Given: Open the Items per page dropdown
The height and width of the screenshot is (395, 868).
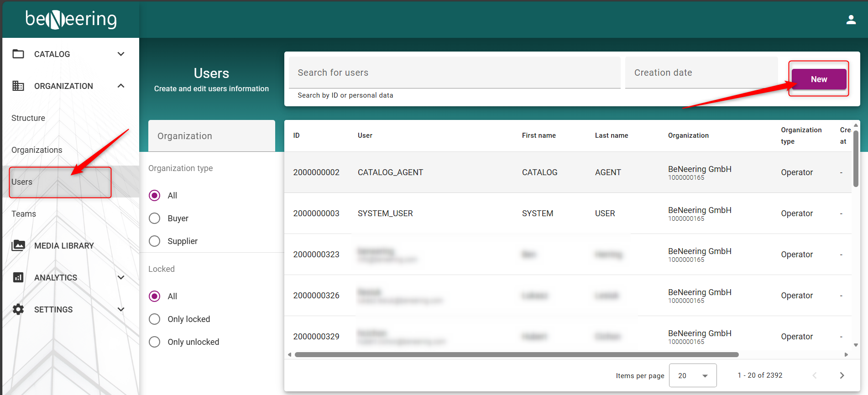Looking at the screenshot, I should [x=692, y=375].
